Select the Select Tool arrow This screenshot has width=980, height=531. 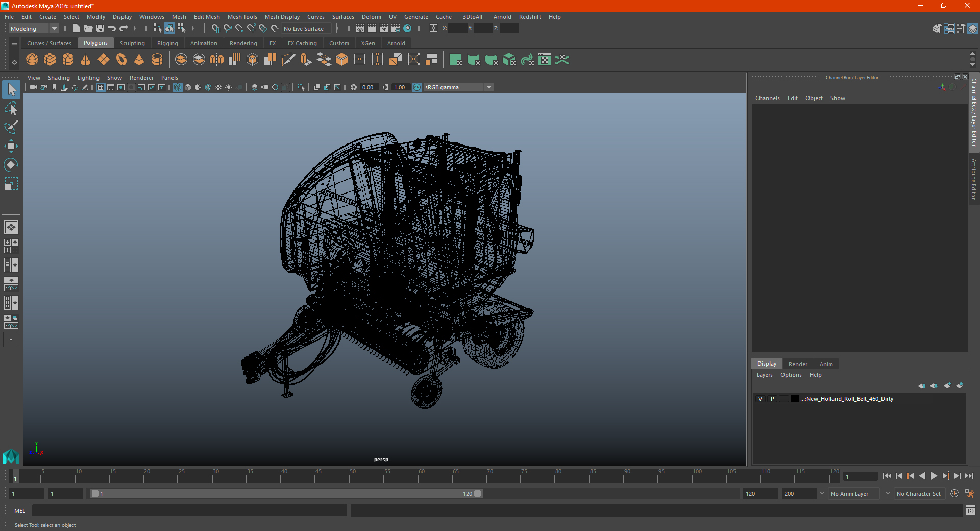pos(11,90)
